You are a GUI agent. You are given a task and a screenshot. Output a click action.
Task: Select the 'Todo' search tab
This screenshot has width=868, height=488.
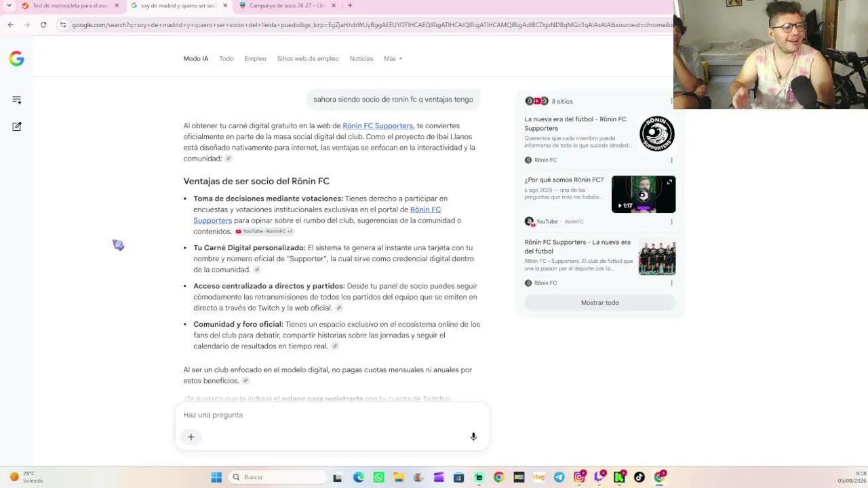[226, 59]
